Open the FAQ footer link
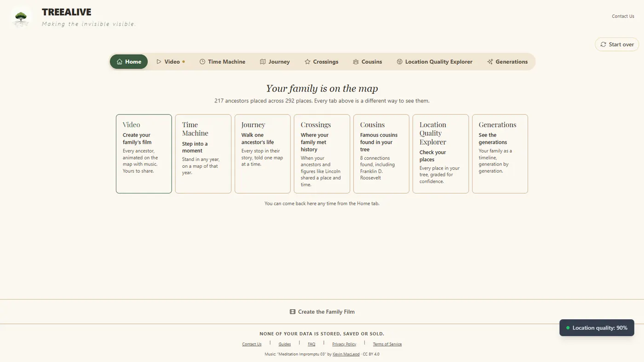 coord(311,344)
